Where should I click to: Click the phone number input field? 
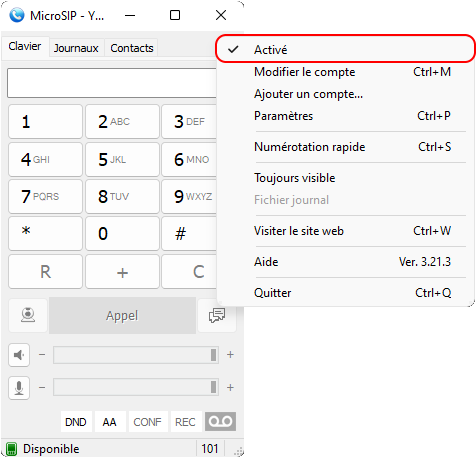pyautogui.click(x=112, y=83)
